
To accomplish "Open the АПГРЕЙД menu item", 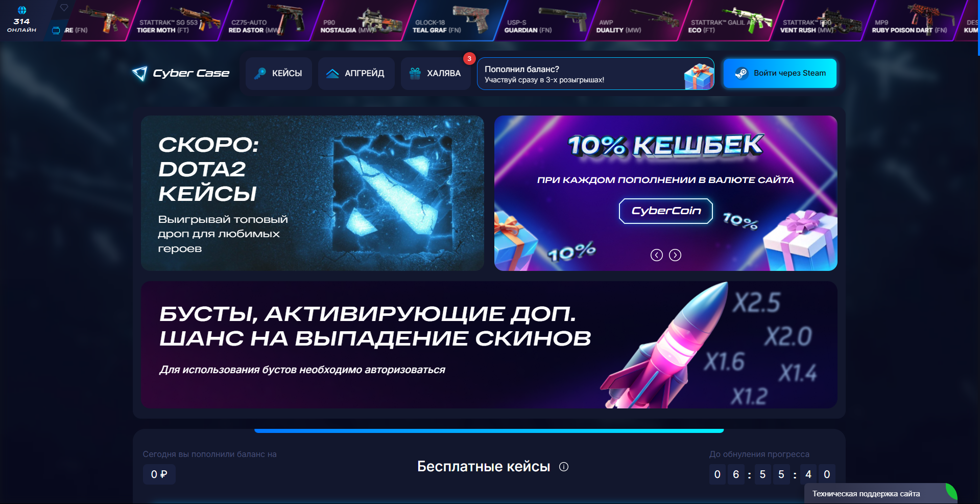I will click(x=356, y=74).
